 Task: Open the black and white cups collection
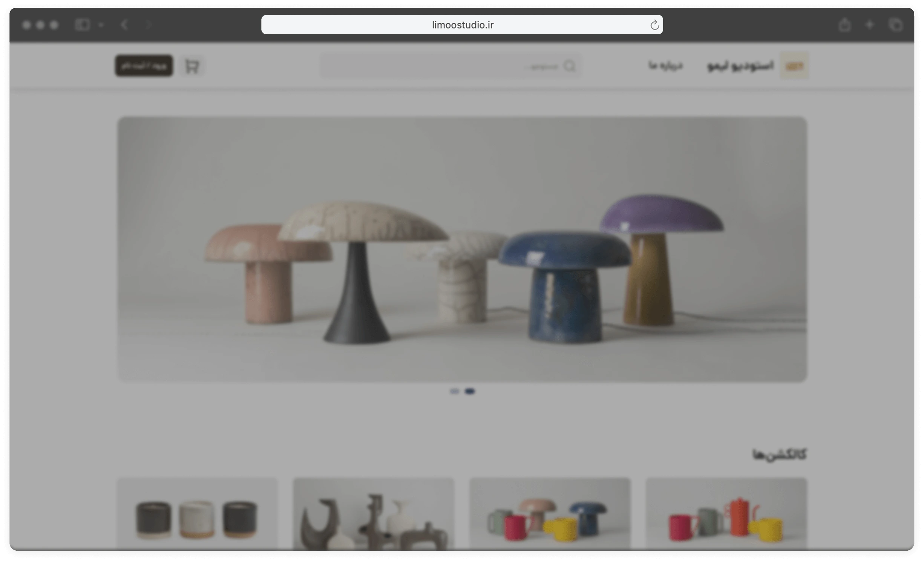(198, 514)
